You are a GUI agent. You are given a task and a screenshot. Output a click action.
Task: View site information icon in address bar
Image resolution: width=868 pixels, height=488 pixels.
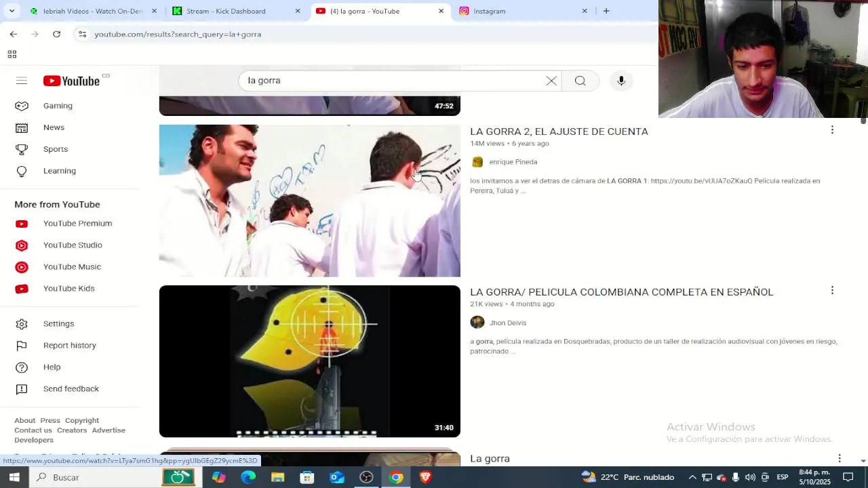pos(82,34)
